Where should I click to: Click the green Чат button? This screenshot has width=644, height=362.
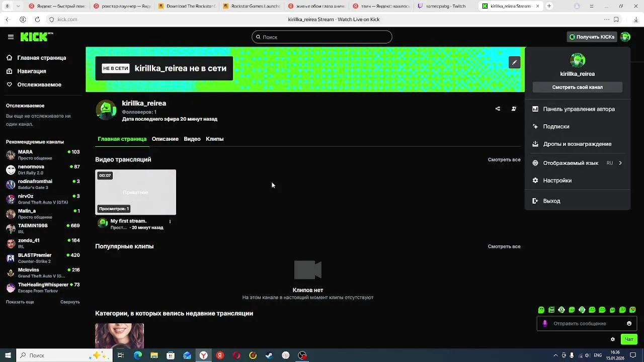click(629, 339)
